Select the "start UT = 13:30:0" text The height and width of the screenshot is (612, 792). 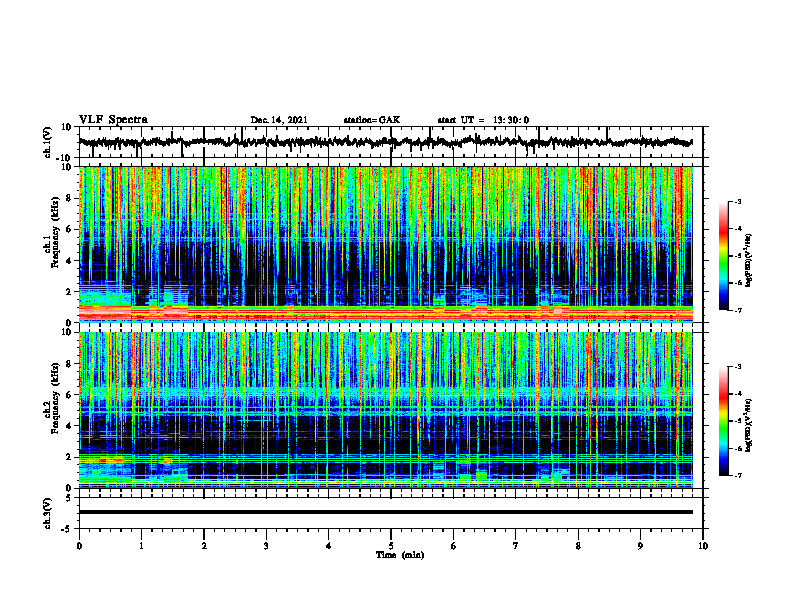483,120
